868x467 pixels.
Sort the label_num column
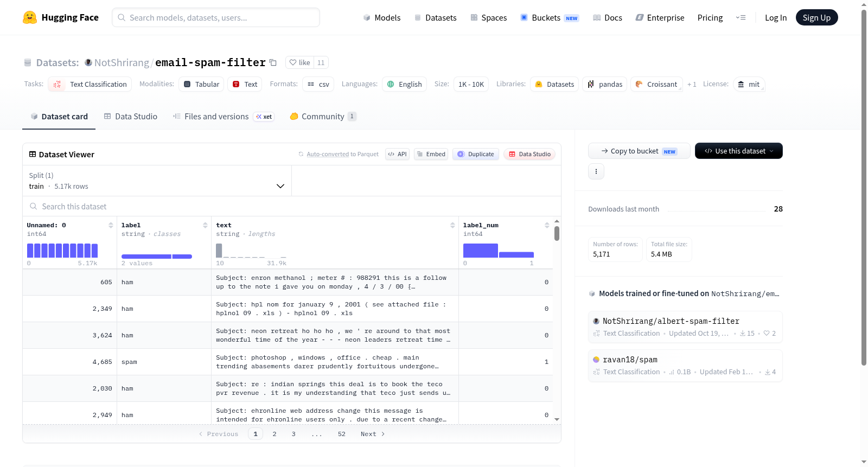pyautogui.click(x=547, y=225)
